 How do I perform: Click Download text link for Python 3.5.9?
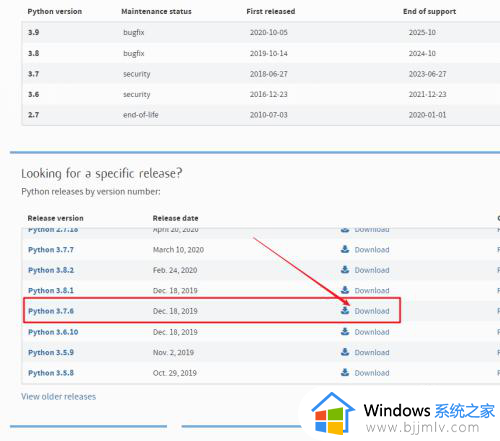coord(372,352)
